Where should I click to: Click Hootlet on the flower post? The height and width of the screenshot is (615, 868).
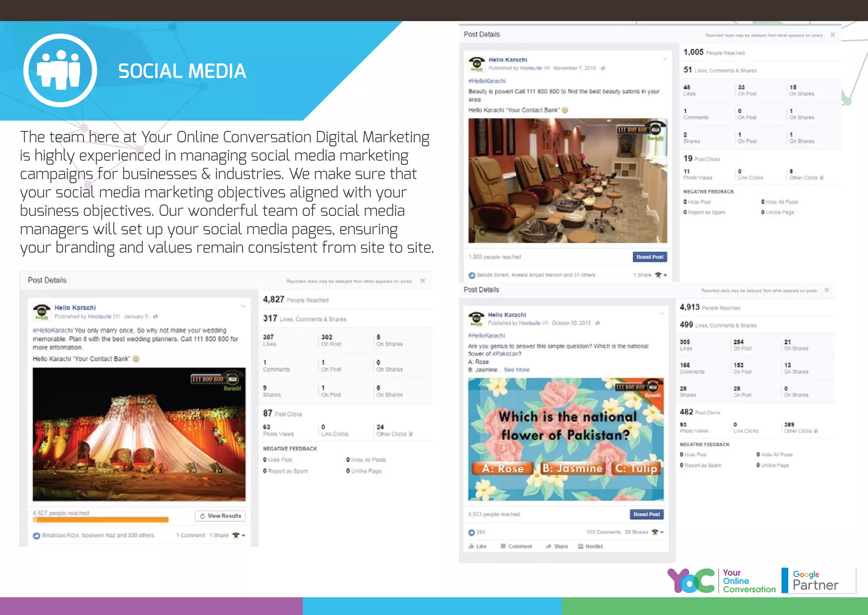point(590,546)
